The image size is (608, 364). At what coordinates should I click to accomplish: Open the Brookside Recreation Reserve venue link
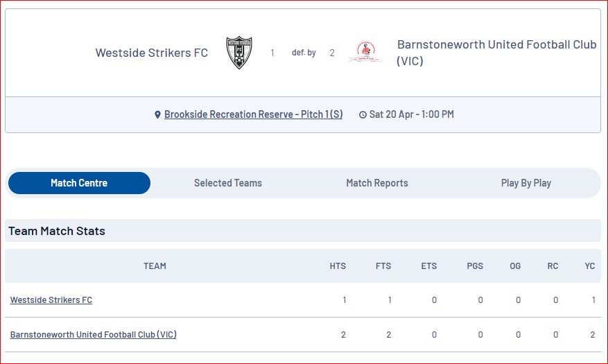pyautogui.click(x=254, y=114)
